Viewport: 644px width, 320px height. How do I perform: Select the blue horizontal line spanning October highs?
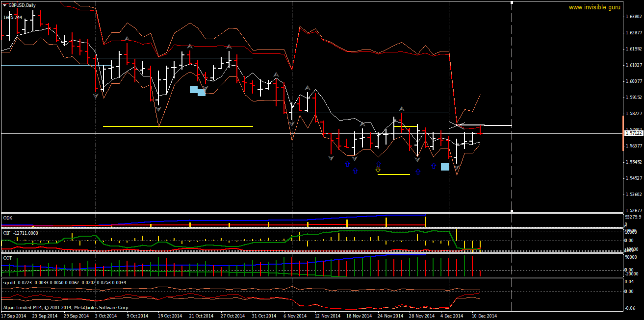click(174, 58)
